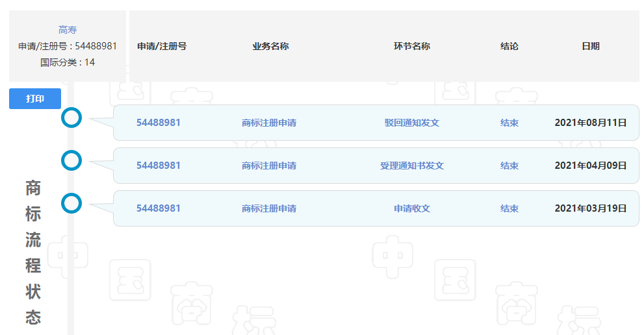Click 商标注册申请 in the first row
The height and width of the screenshot is (335, 644).
(x=269, y=123)
